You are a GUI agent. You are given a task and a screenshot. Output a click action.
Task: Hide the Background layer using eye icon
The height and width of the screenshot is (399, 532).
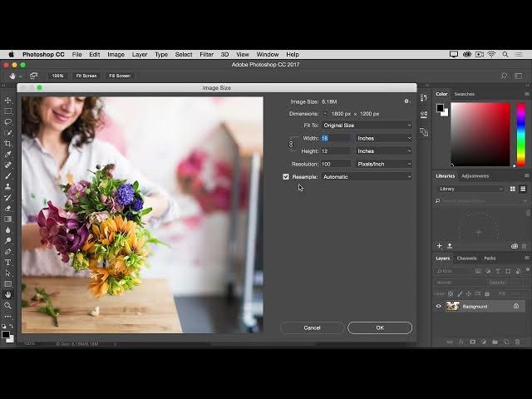439,306
